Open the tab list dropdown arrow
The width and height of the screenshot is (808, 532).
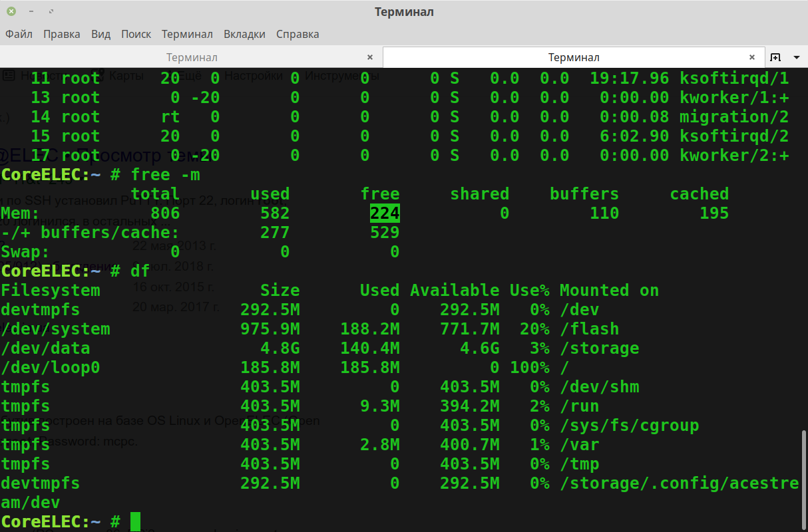[797, 57]
